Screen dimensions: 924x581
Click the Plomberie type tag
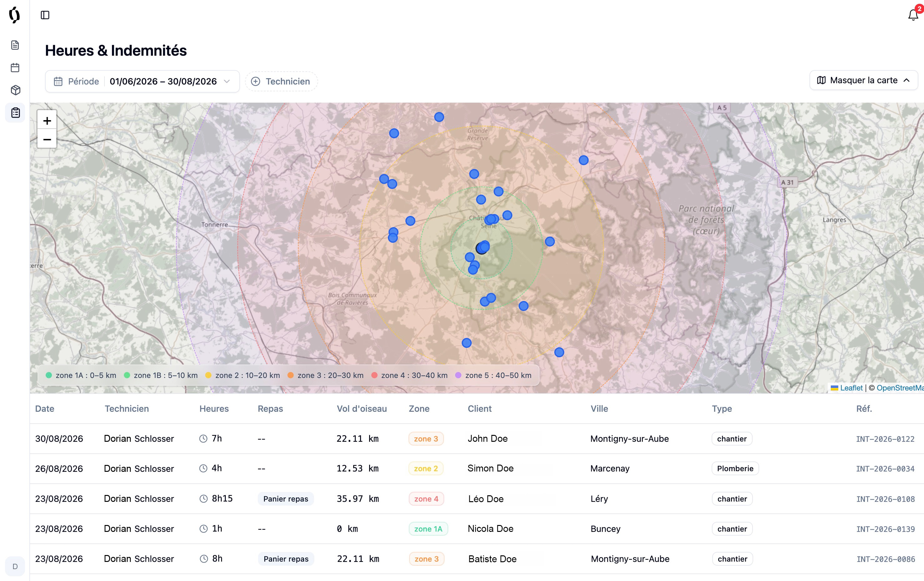[x=735, y=469]
